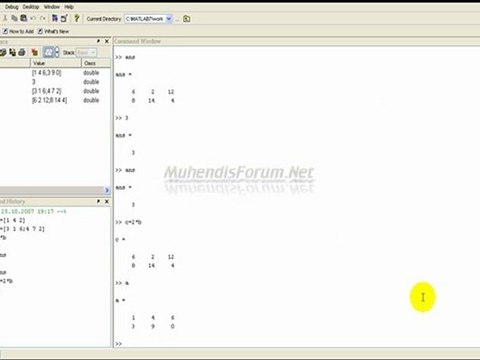The height and width of the screenshot is (360, 480).
Task: Click the Copy icon in the toolbar
Action: (14, 18)
